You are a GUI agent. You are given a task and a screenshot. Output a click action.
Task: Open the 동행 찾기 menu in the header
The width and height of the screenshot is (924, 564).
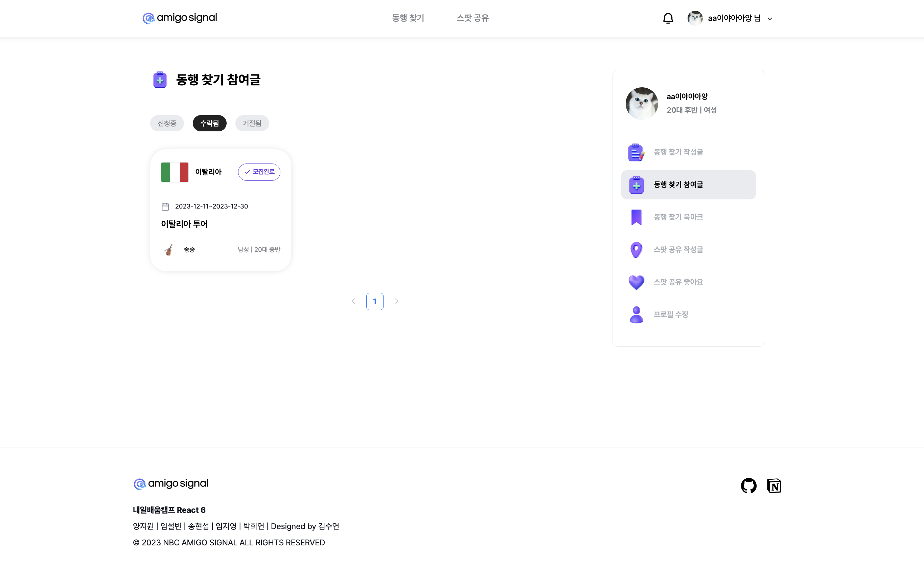(x=408, y=18)
